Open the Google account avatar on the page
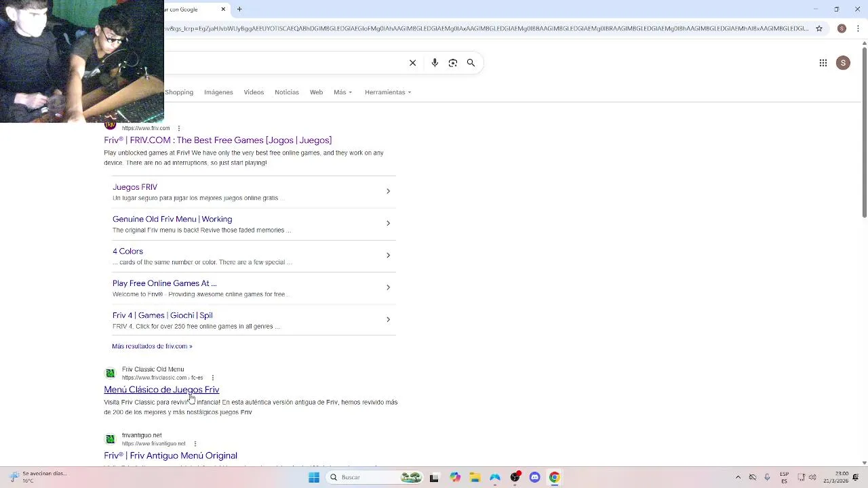868x488 pixels. [x=843, y=63]
